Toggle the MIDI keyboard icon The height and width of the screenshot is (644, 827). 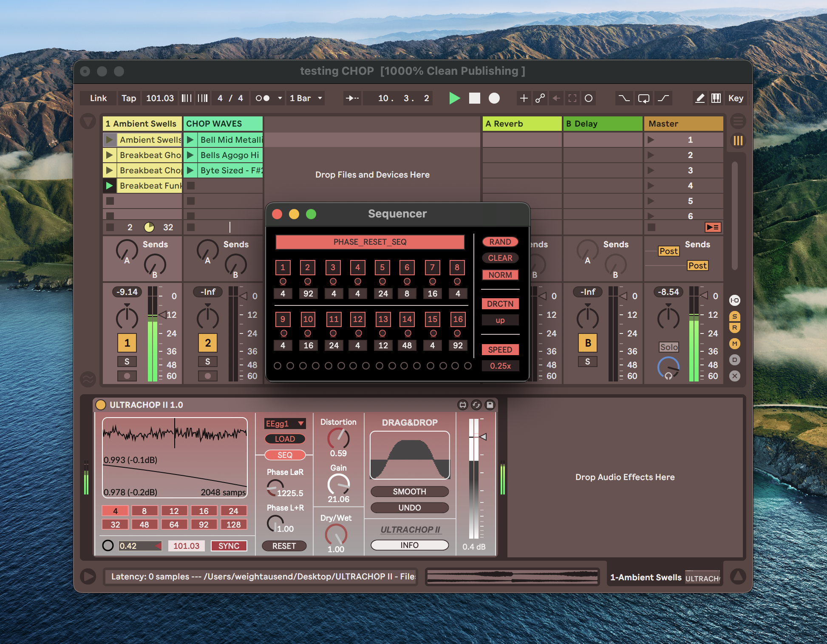(x=716, y=98)
